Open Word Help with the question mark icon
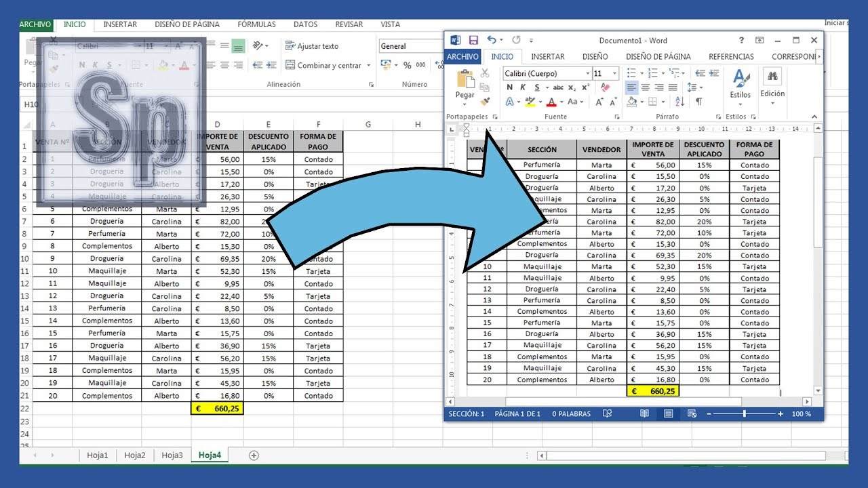 pyautogui.click(x=741, y=40)
